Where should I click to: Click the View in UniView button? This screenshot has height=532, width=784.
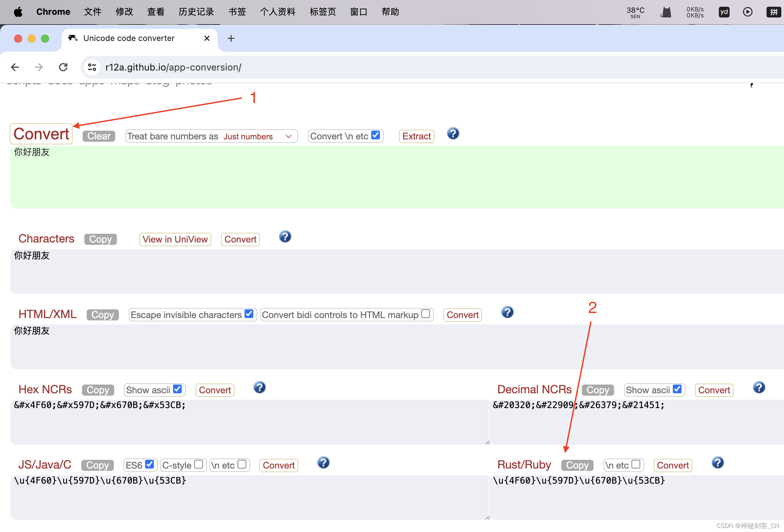[175, 239]
